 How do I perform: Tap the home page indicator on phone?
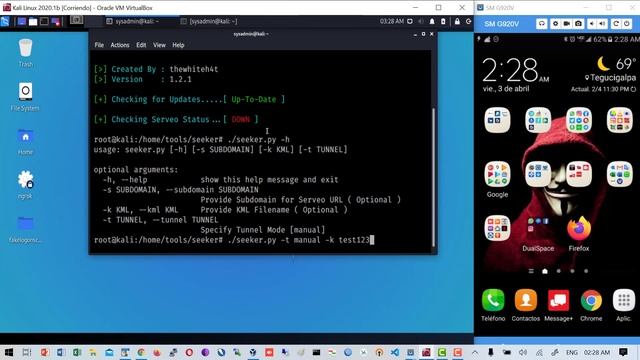click(544, 271)
